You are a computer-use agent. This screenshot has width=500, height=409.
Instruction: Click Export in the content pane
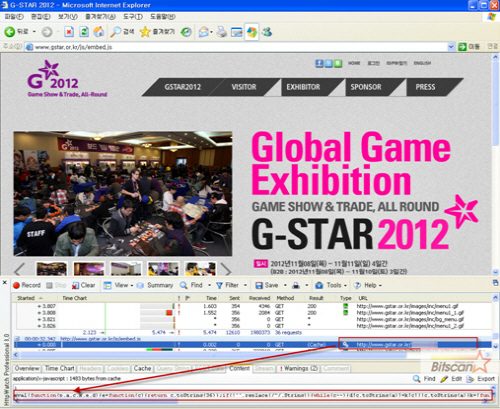tap(481, 379)
